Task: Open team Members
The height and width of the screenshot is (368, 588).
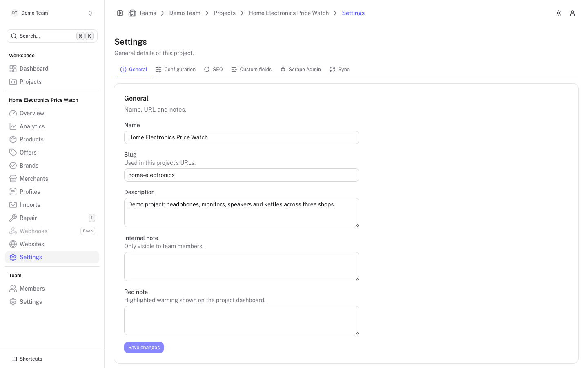Action: point(52,289)
